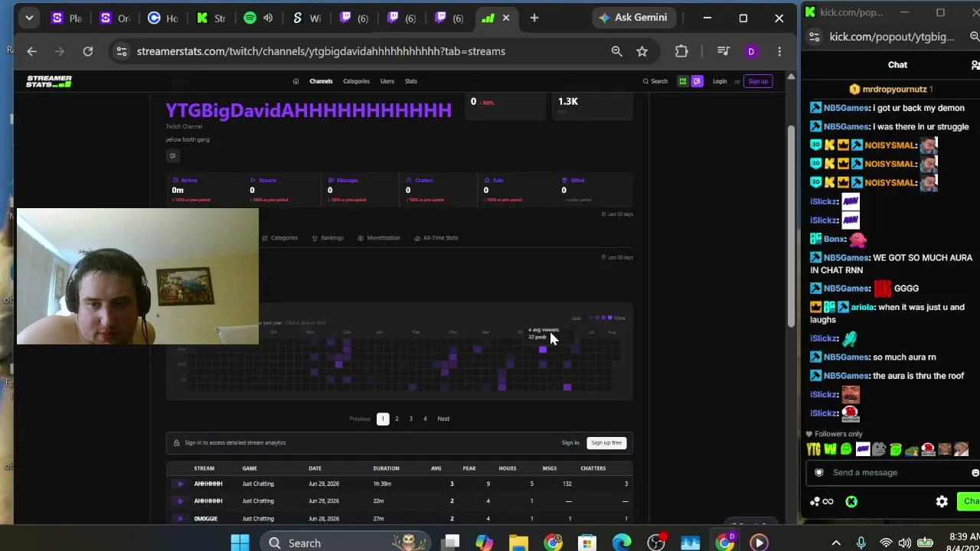
Task: Click the Login link
Action: (x=720, y=81)
